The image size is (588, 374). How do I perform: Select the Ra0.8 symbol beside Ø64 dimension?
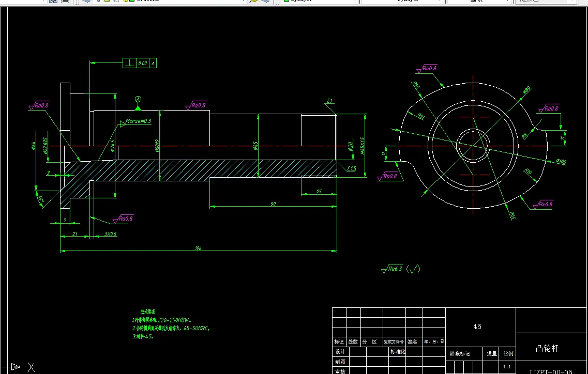pos(39,106)
